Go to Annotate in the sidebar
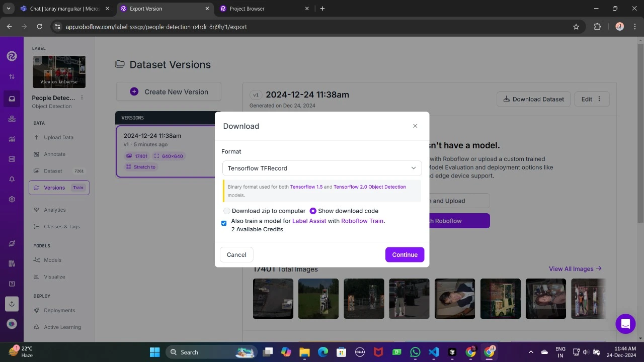The image size is (644, 362). 54,154
